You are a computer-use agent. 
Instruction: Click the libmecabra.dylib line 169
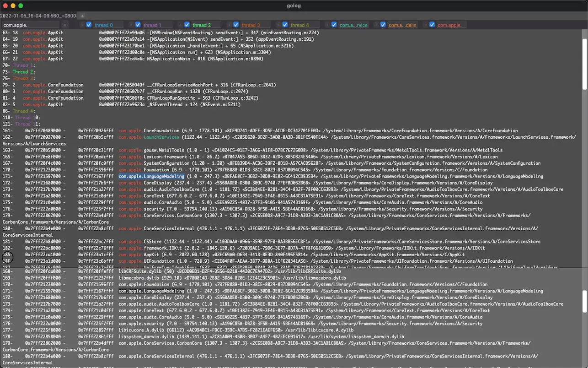click(174, 278)
